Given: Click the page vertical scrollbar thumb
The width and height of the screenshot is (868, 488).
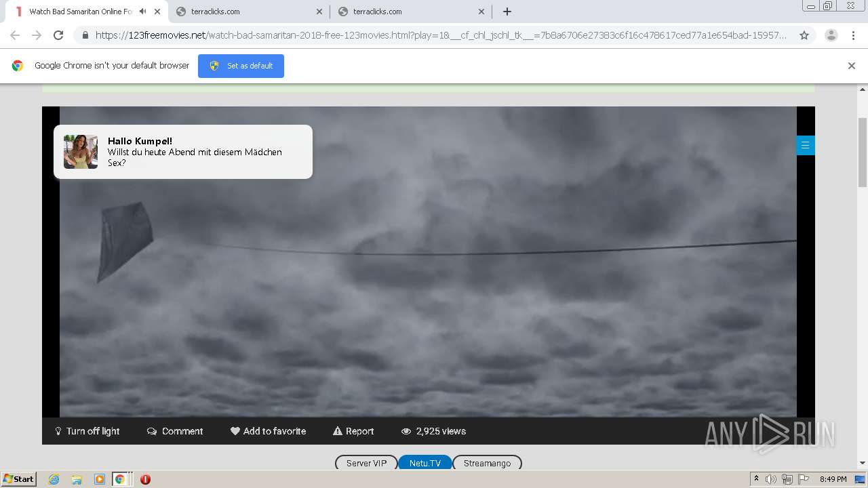Looking at the screenshot, I should point(863,152).
